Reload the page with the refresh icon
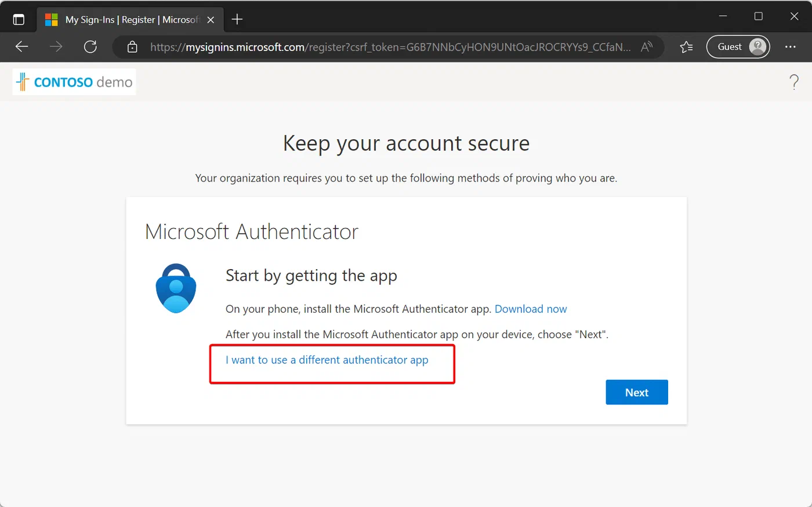The width and height of the screenshot is (812, 507). [x=90, y=47]
